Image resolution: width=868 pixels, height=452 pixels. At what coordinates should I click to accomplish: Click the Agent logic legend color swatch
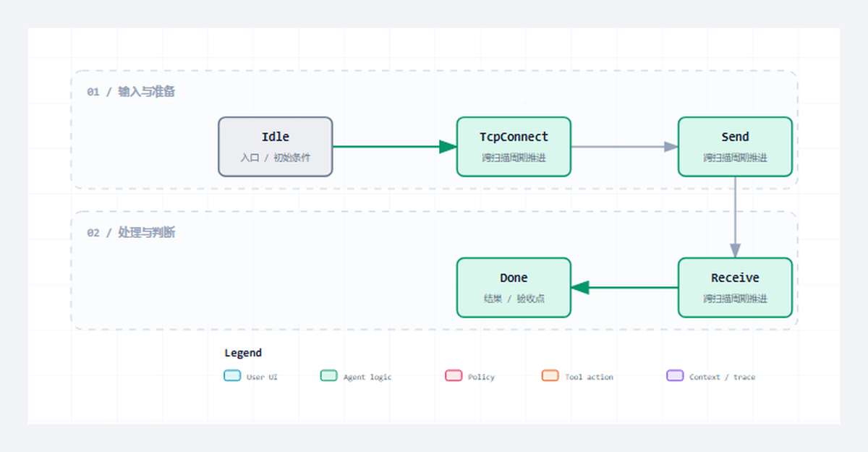click(329, 376)
